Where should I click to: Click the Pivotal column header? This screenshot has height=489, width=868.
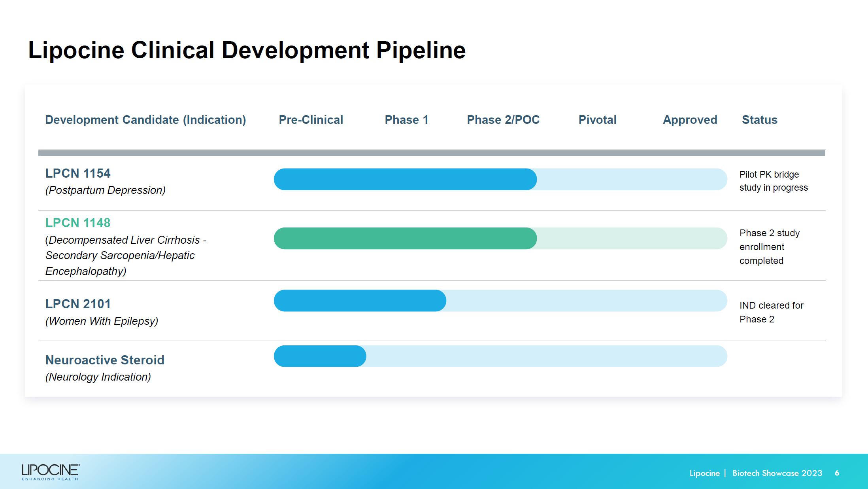pos(597,120)
